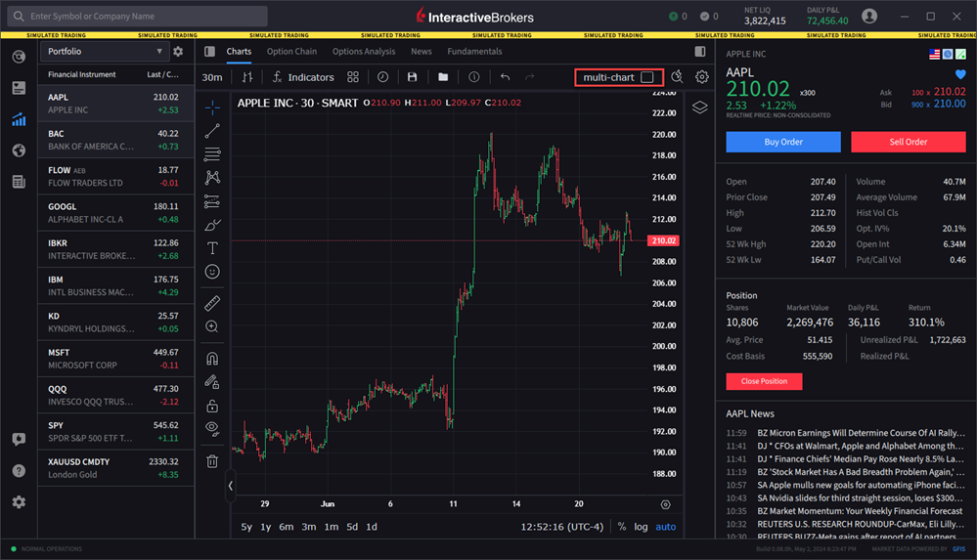Select the MSFT watchlist row

[x=116, y=359]
